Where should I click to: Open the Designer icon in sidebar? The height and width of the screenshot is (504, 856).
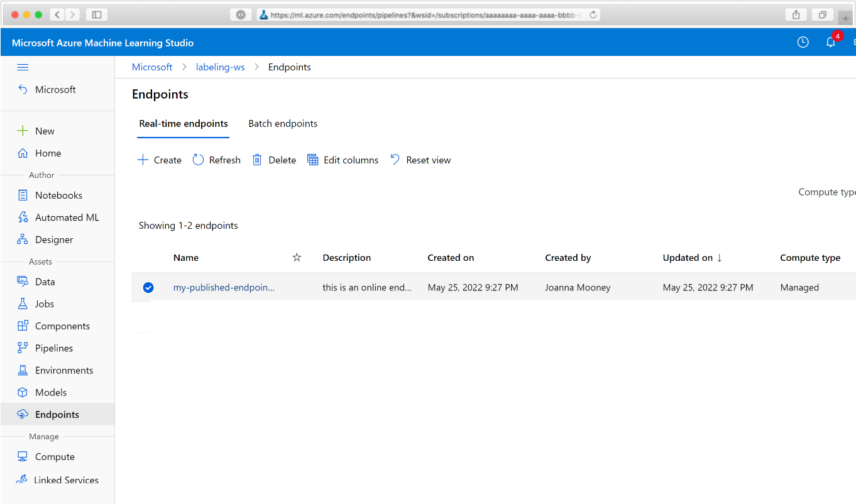tap(23, 239)
